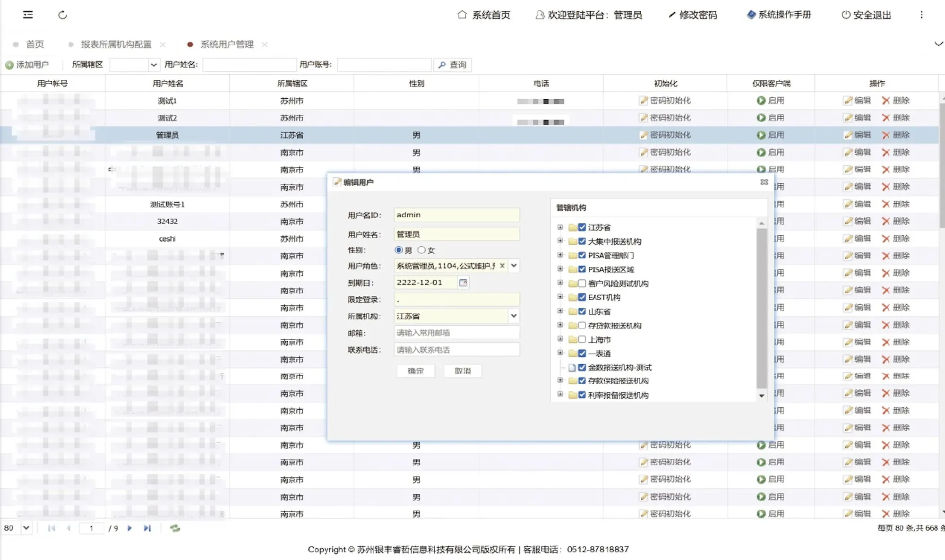The height and width of the screenshot is (560, 945).
Task: Select the 女 gender radio button
Action: [x=421, y=250]
